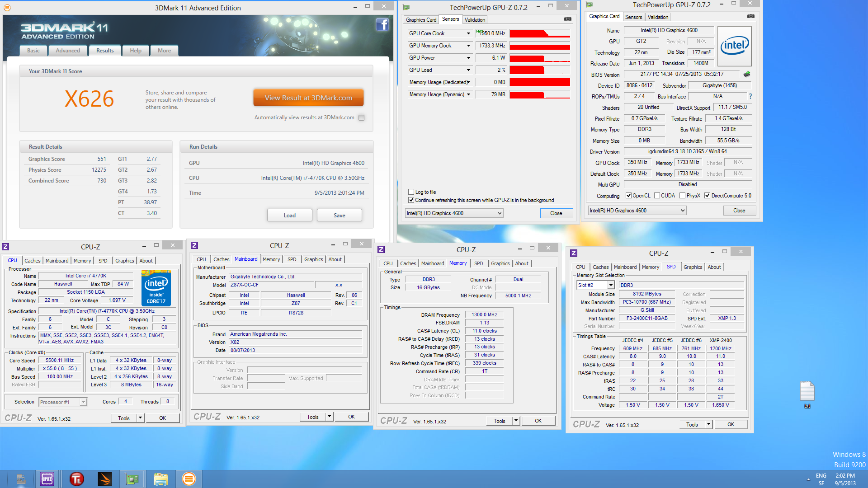The image size is (868, 488).
Task: Toggle the PhysX checkbox
Action: [x=682, y=196]
